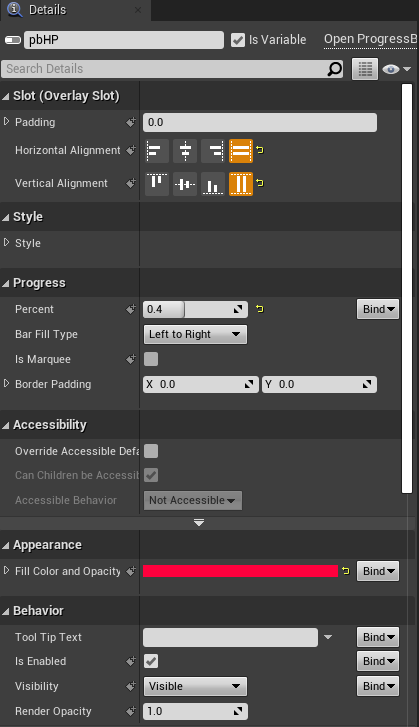Set vertical alignment to center
Image resolution: width=419 pixels, height=727 pixels.
coord(185,184)
